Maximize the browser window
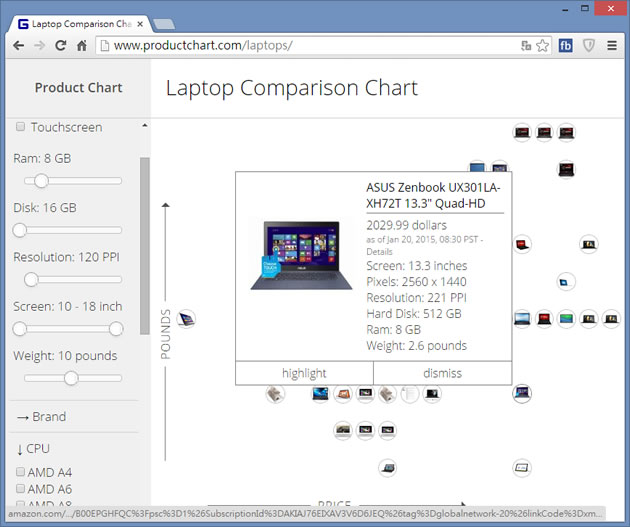Image resolution: width=630 pixels, height=527 pixels. click(x=585, y=8)
